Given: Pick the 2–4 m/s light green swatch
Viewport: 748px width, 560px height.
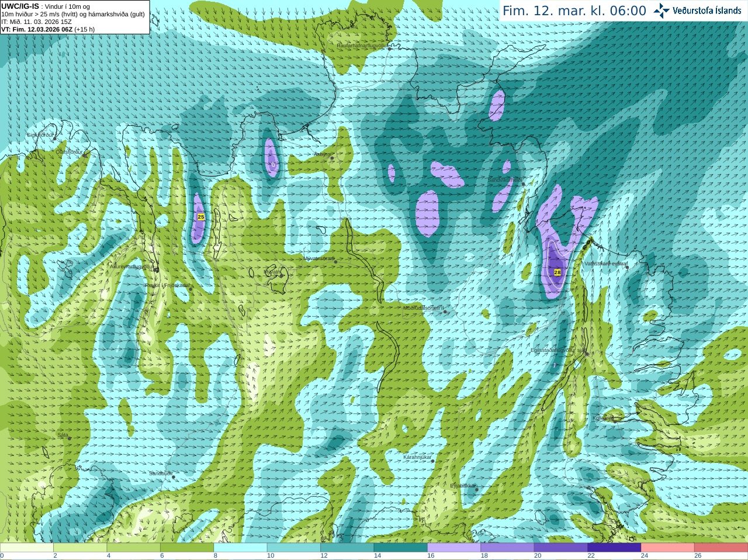Looking at the screenshot, I should tap(80, 548).
